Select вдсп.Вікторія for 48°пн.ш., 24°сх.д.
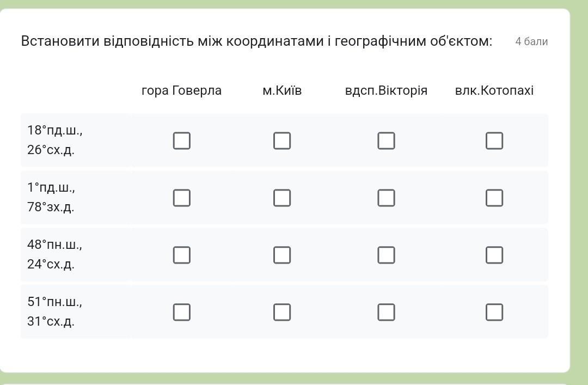The width and height of the screenshot is (588, 385). point(386,255)
